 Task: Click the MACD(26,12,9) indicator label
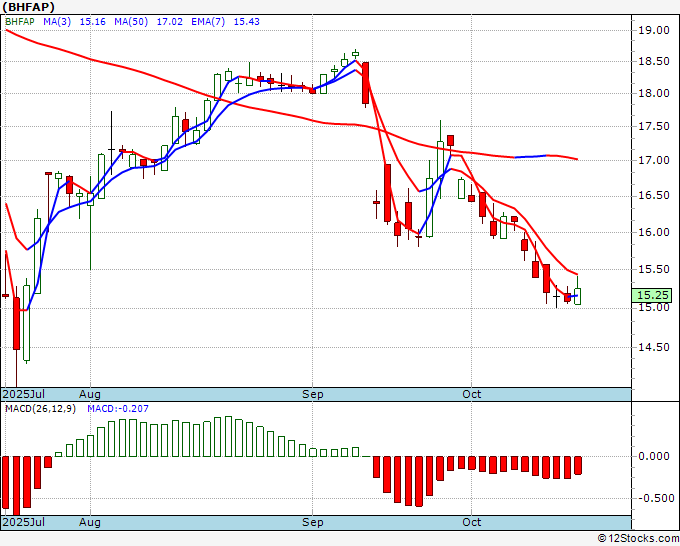[40, 409]
